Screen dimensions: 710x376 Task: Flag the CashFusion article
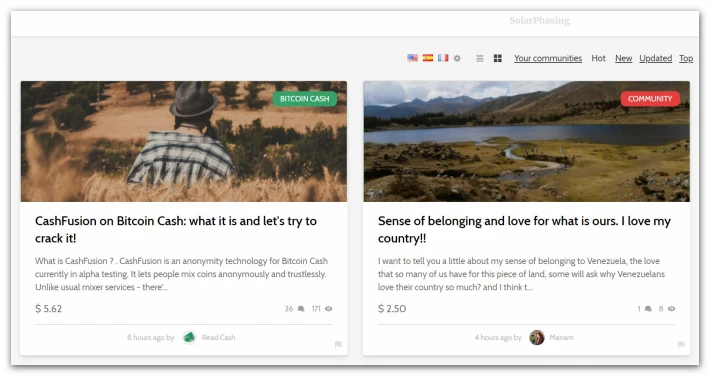(x=338, y=345)
